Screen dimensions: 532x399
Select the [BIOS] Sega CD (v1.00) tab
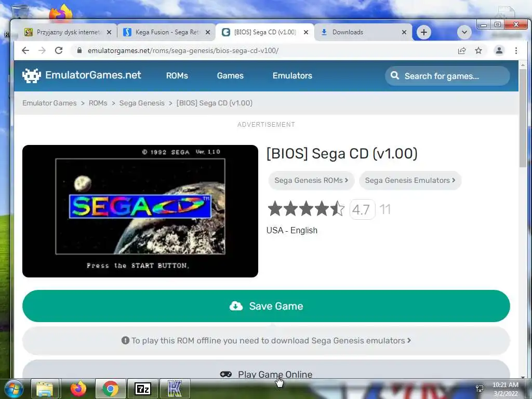pos(264,32)
